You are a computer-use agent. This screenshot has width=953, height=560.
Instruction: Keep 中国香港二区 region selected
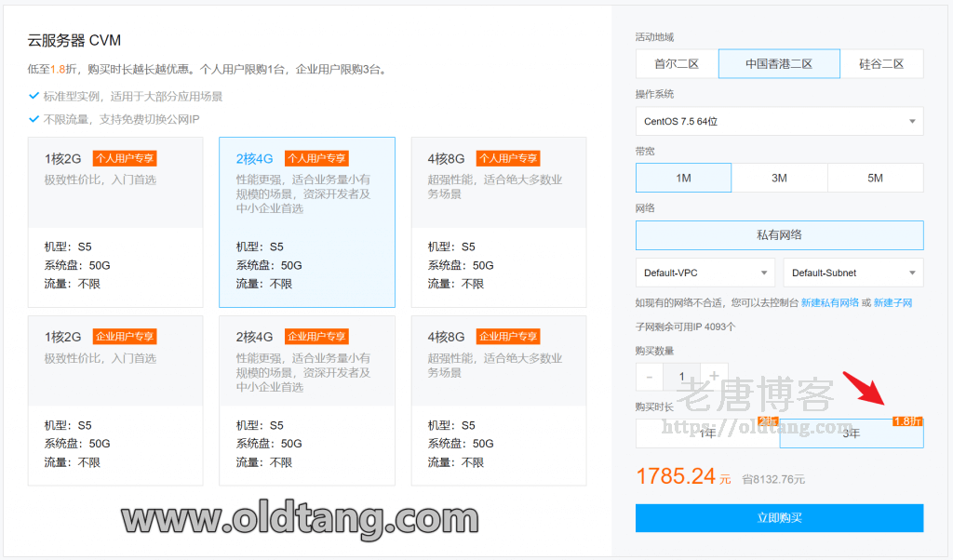(x=778, y=64)
